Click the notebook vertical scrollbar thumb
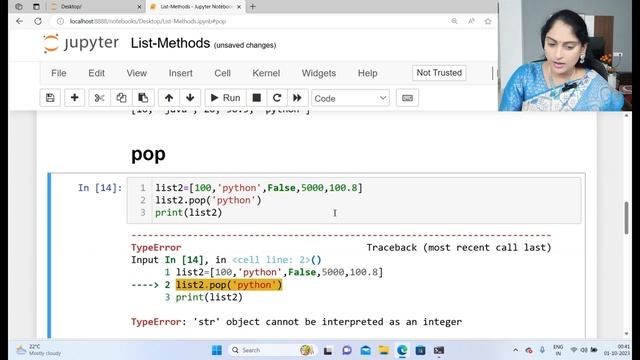Viewport: 640px width, 360px height. point(627,218)
